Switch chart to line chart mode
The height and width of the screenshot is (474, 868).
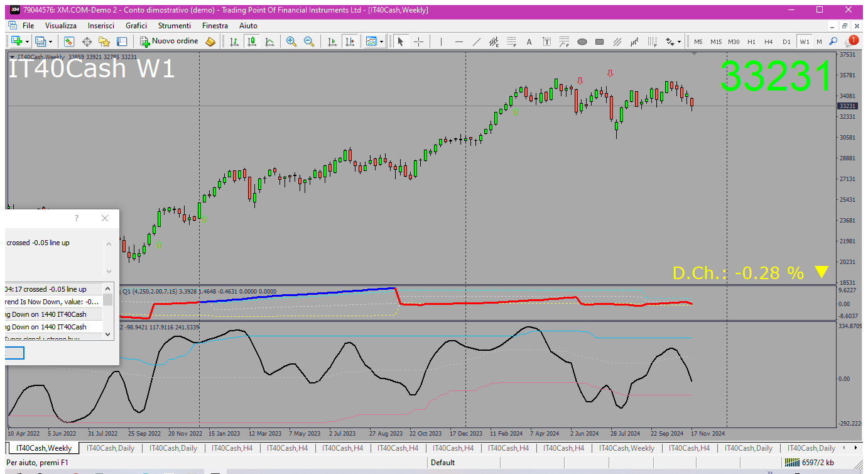[269, 41]
